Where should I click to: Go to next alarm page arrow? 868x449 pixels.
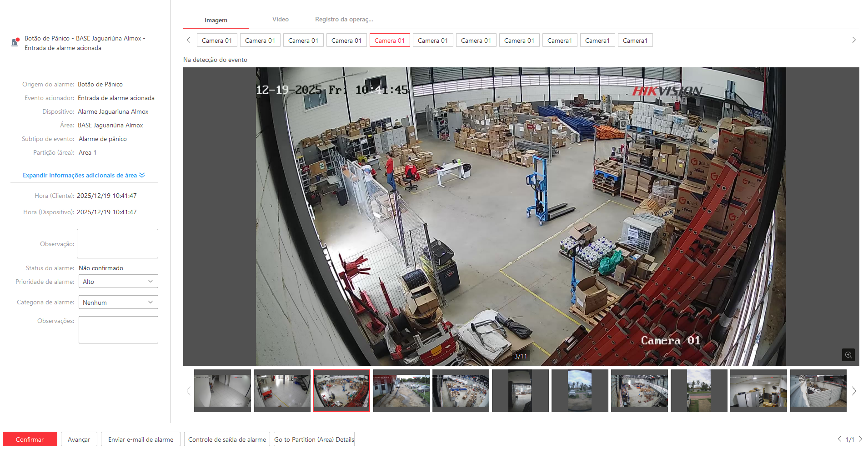pyautogui.click(x=860, y=439)
